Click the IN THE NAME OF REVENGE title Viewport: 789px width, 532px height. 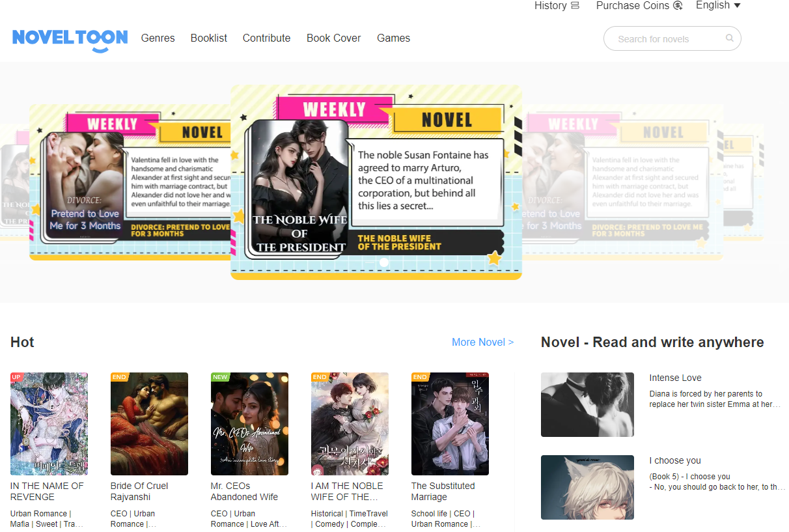coord(47,492)
